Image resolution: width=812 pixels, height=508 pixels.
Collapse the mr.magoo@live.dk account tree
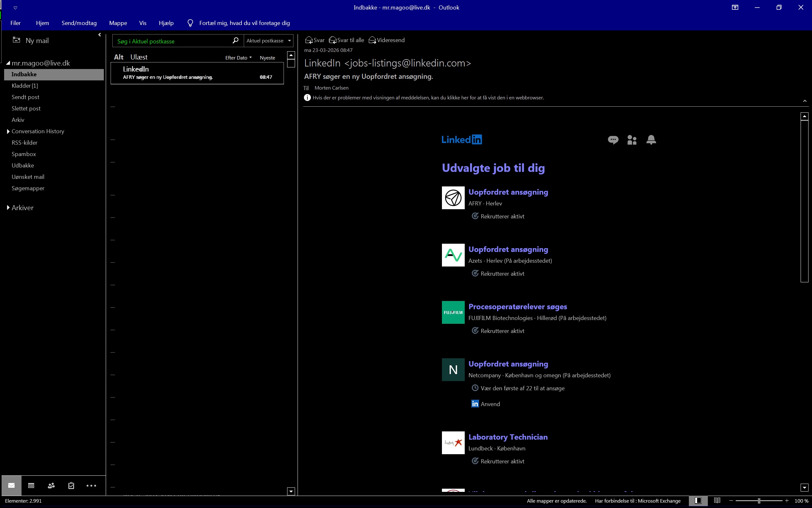point(8,63)
